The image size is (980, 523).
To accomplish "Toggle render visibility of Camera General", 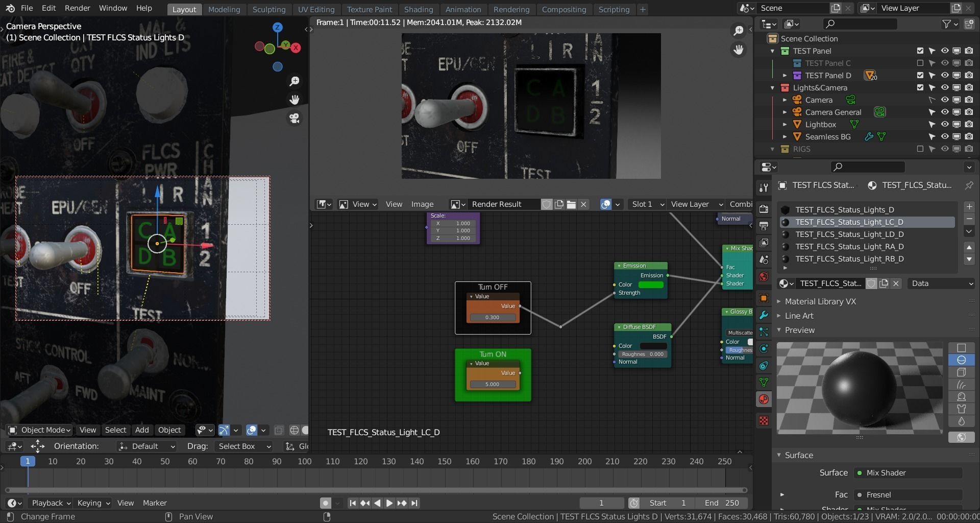I will pos(969,112).
